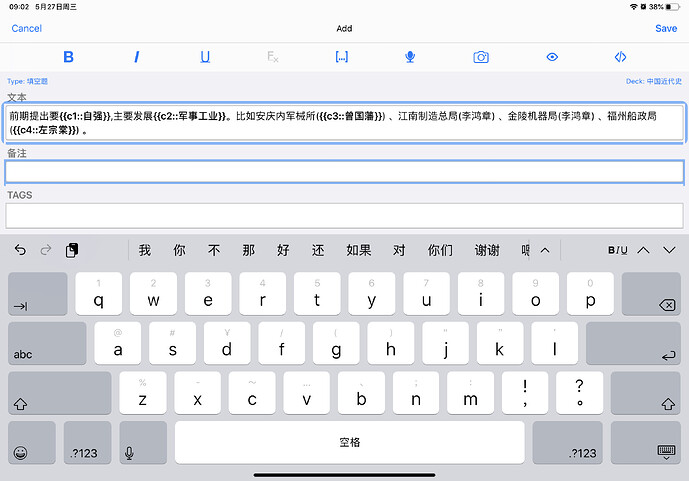Redo with keyboard redo arrow
The height and width of the screenshot is (481, 689).
[x=46, y=250]
